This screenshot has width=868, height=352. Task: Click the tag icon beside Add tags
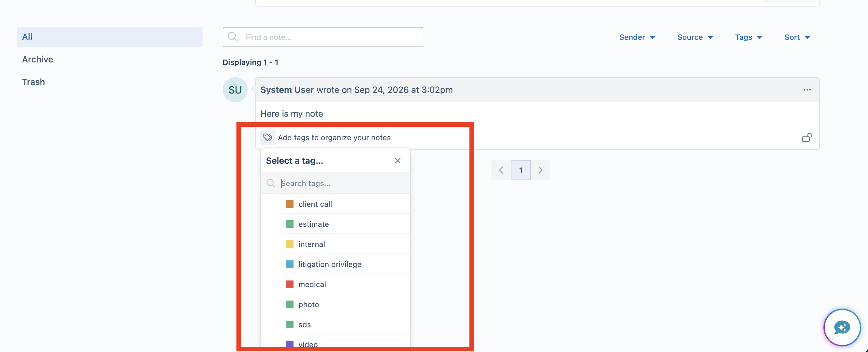(267, 137)
